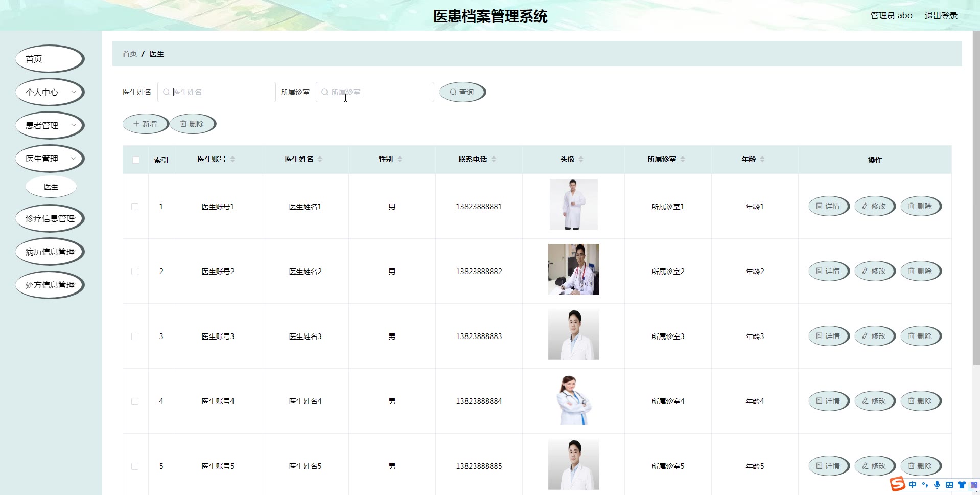Sort by 医生账号 column arrows
980x495 pixels.
(x=232, y=159)
